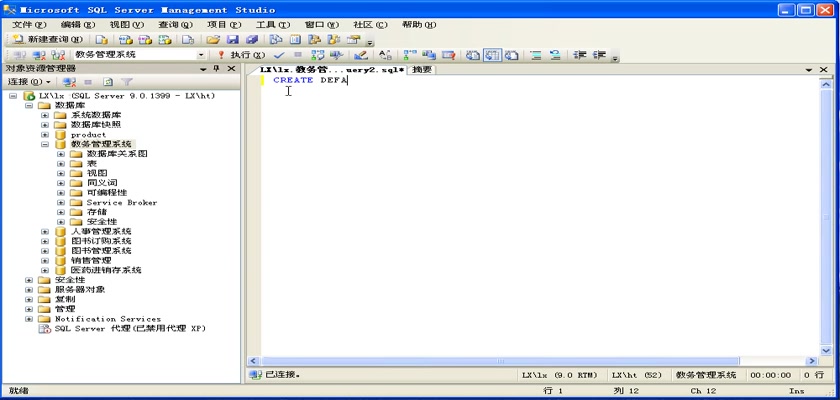Open the Summary window icon

[x=295, y=40]
